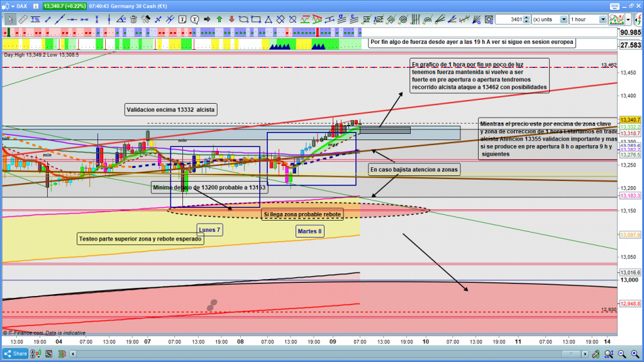Click the Share button

[x=16, y=354]
